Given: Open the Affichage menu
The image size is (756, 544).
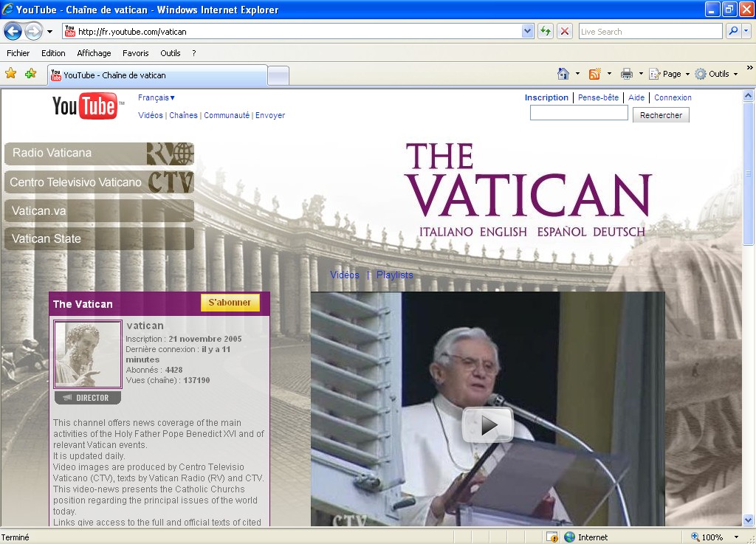Looking at the screenshot, I should pyautogui.click(x=94, y=53).
